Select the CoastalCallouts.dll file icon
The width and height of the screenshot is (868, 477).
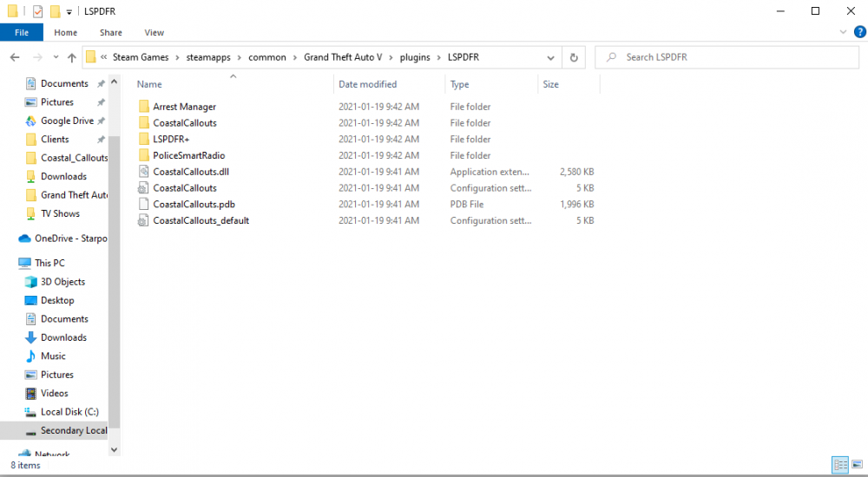(144, 172)
